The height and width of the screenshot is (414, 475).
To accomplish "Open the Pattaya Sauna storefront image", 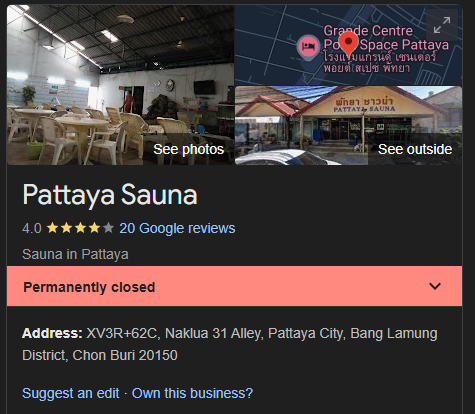I will click(349, 126).
